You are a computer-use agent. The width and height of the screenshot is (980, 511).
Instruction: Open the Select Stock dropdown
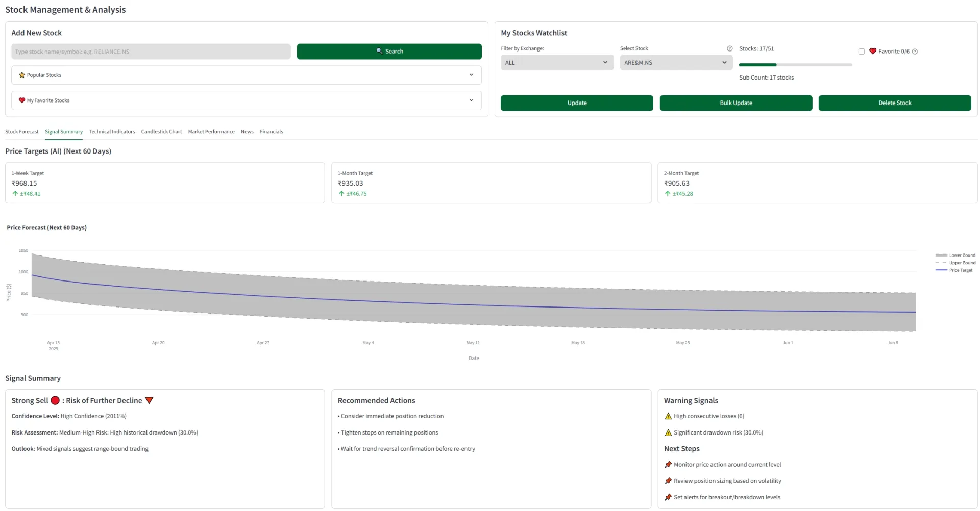pyautogui.click(x=676, y=63)
